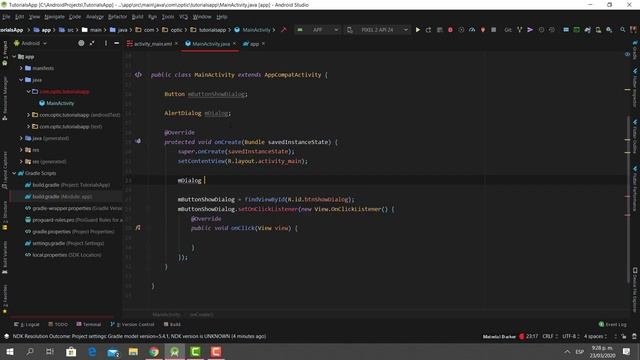Open Chrome from the taskbar
Screen dimensions: 640x360
(x=154, y=351)
